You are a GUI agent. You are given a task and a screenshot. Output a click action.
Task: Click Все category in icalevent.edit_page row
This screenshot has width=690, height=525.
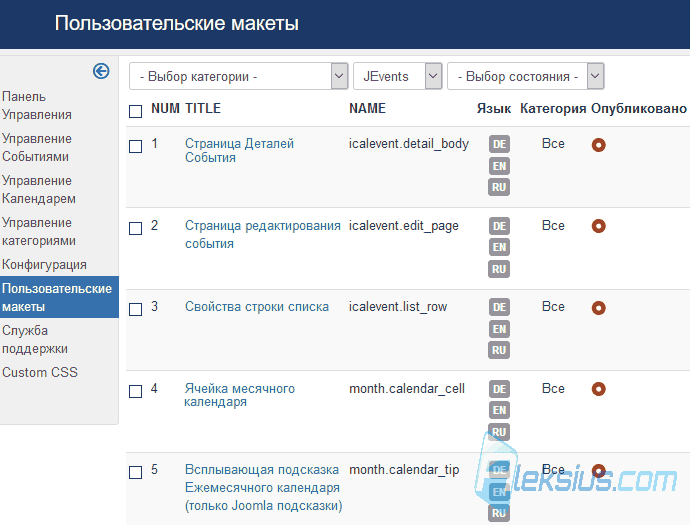(x=553, y=225)
